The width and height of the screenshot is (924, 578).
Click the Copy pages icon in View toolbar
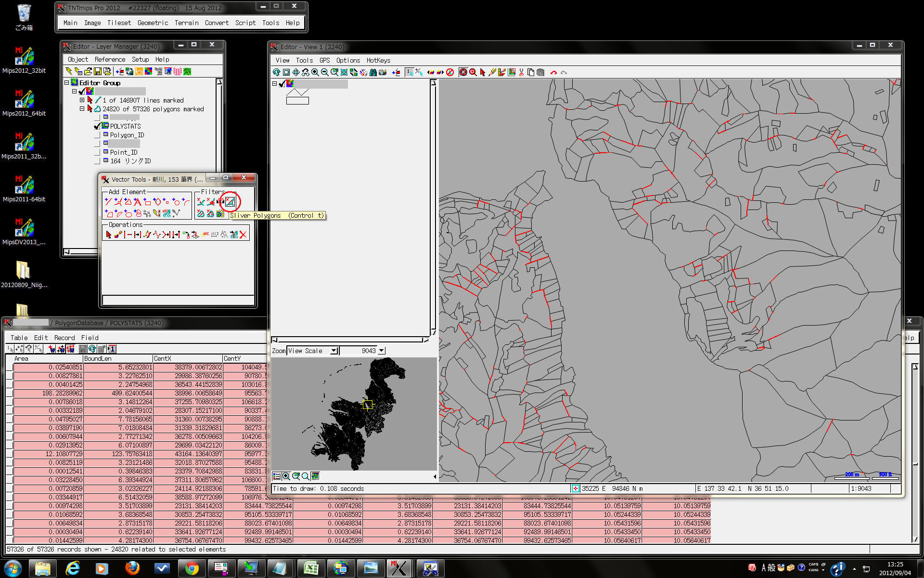point(531,72)
